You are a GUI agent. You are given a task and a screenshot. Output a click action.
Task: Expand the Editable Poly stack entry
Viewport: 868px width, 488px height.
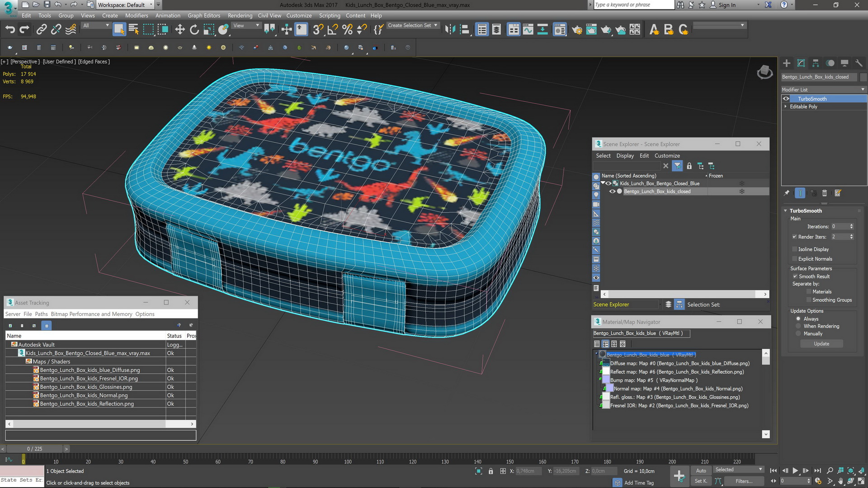click(x=786, y=107)
